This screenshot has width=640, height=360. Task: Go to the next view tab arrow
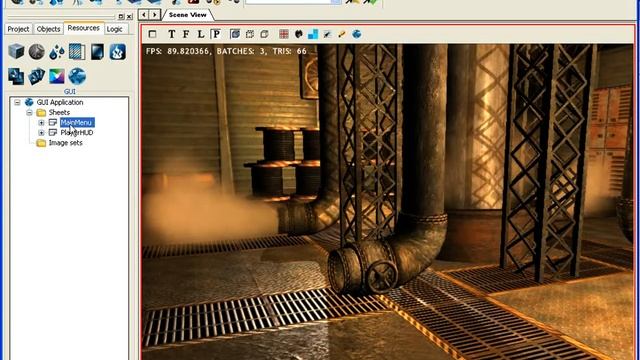(x=155, y=15)
